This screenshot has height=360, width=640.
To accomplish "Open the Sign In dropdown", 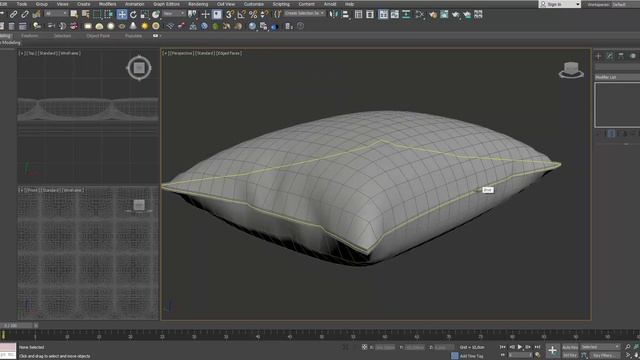I will [560, 4].
